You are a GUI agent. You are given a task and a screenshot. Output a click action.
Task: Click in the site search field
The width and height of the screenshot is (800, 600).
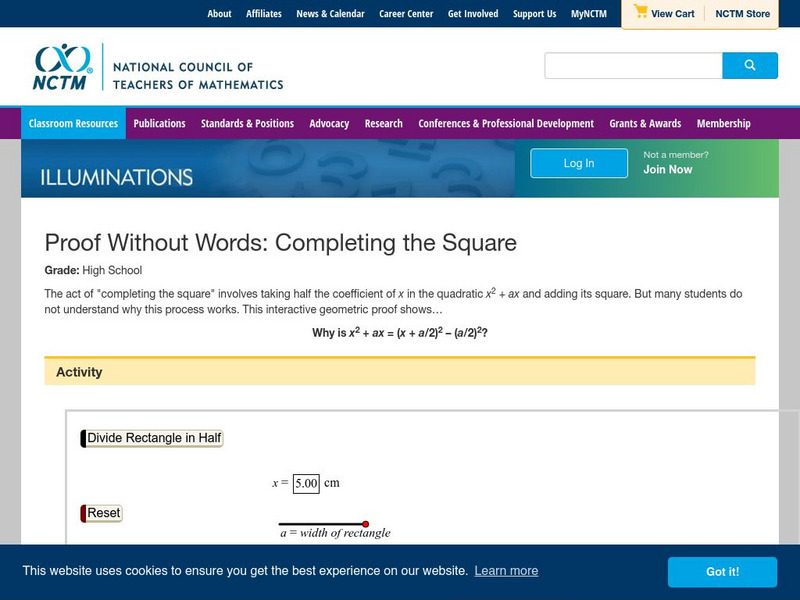[633, 66]
